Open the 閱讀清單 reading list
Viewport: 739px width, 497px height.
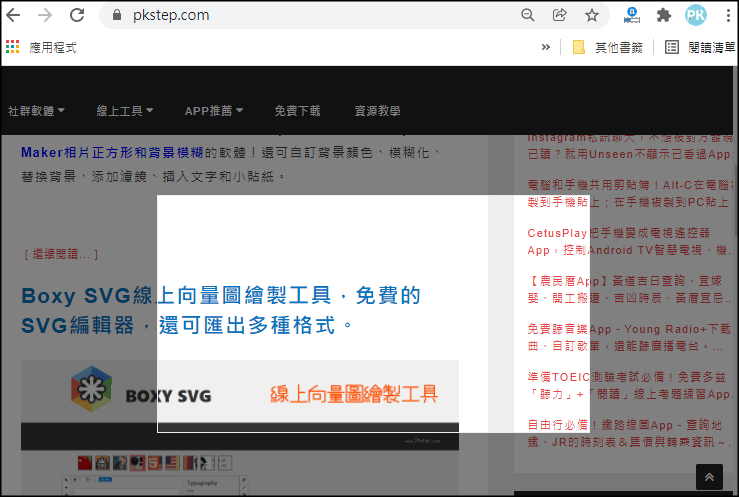pyautogui.click(x=700, y=47)
